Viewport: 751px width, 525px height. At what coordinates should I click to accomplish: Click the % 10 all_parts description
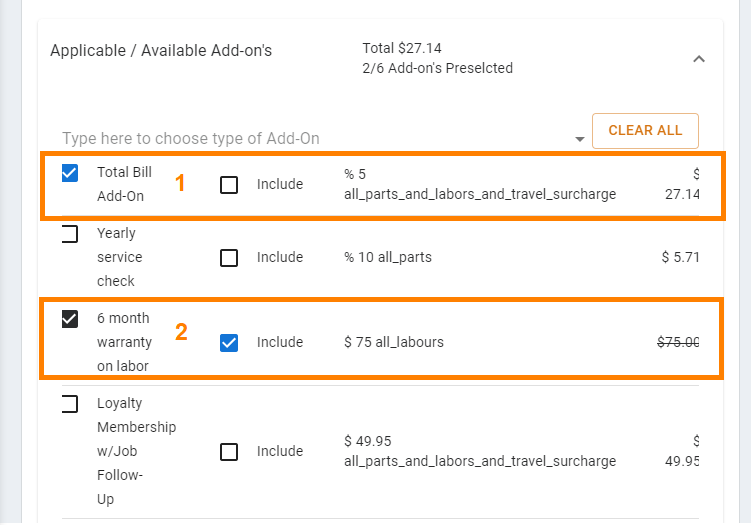(x=388, y=258)
